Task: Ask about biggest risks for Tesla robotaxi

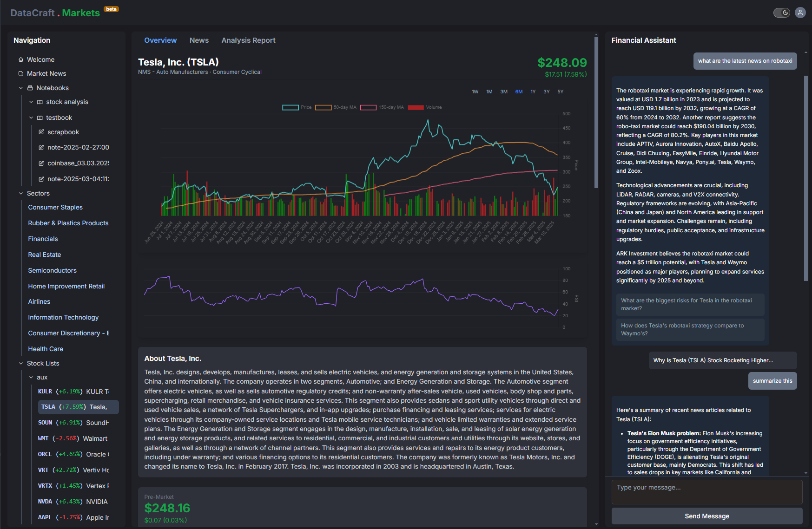Action: (690, 304)
